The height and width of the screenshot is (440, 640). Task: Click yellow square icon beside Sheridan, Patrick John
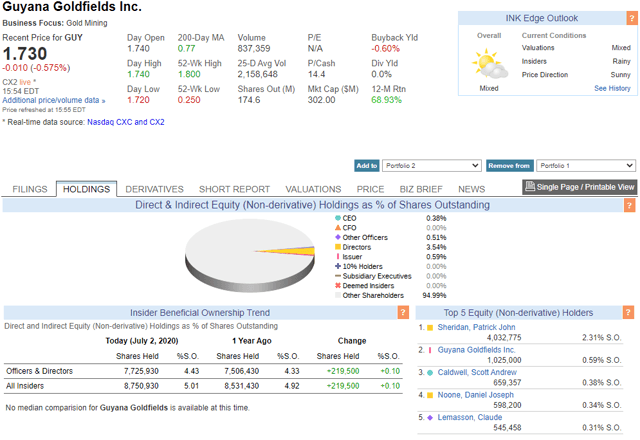430,327
